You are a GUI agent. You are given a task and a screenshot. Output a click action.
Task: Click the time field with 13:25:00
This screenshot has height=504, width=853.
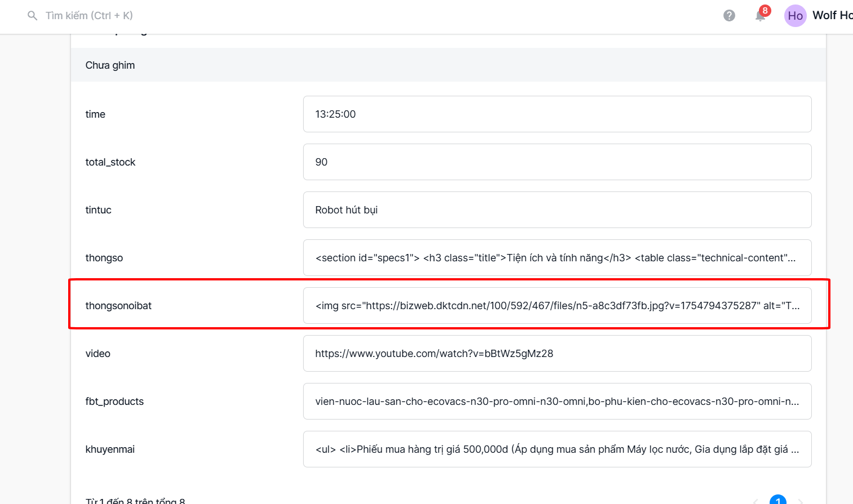pyautogui.click(x=557, y=114)
